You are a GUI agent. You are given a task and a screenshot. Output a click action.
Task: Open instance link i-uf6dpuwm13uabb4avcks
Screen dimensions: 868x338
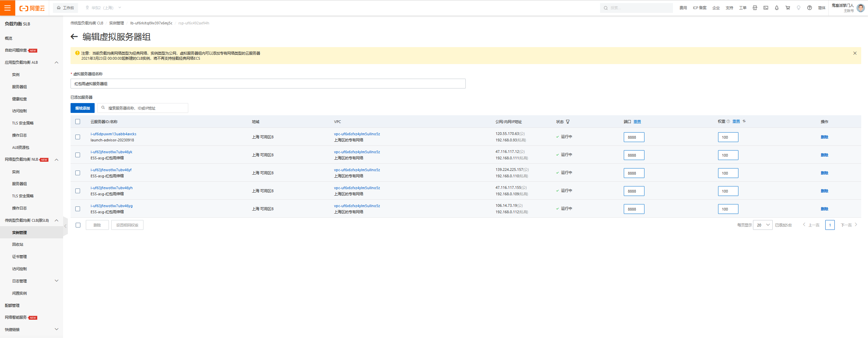pos(113,134)
